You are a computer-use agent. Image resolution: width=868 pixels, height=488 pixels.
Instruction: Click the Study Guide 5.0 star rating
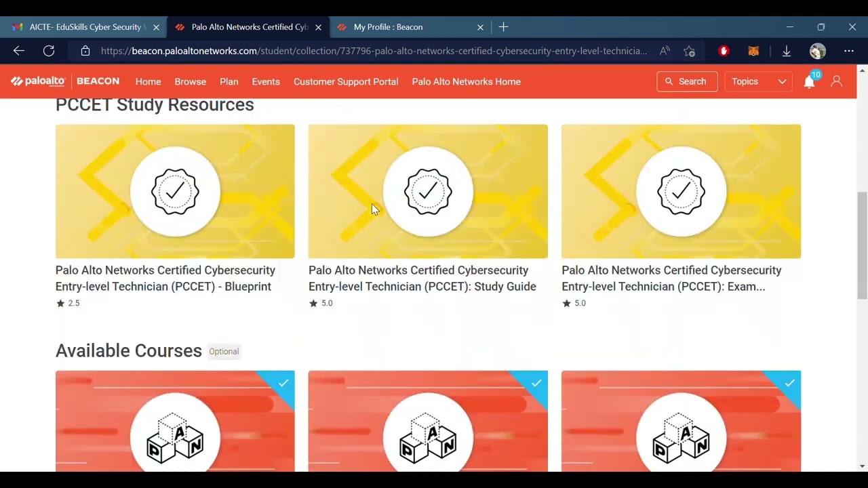tap(321, 303)
